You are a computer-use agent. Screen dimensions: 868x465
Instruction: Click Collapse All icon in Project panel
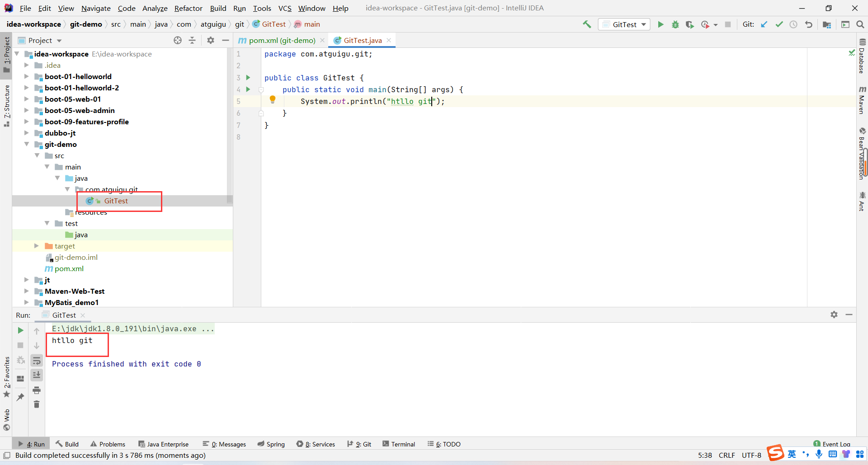click(192, 40)
